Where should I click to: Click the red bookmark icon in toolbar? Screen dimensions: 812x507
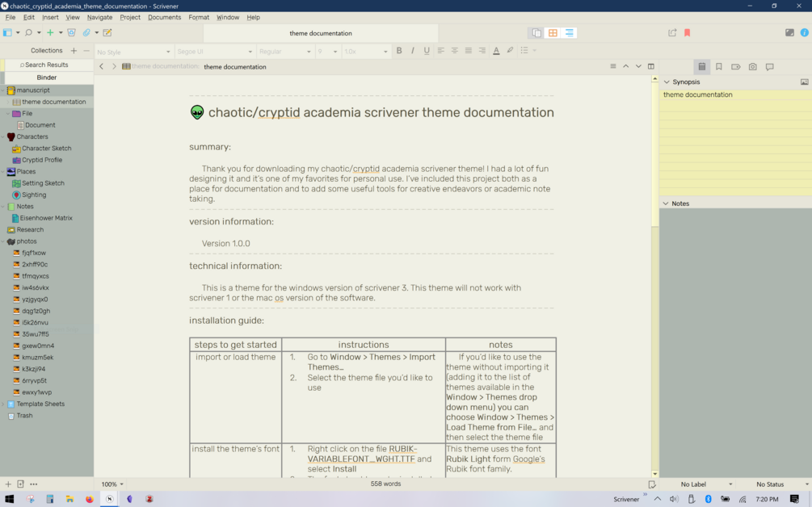(688, 32)
